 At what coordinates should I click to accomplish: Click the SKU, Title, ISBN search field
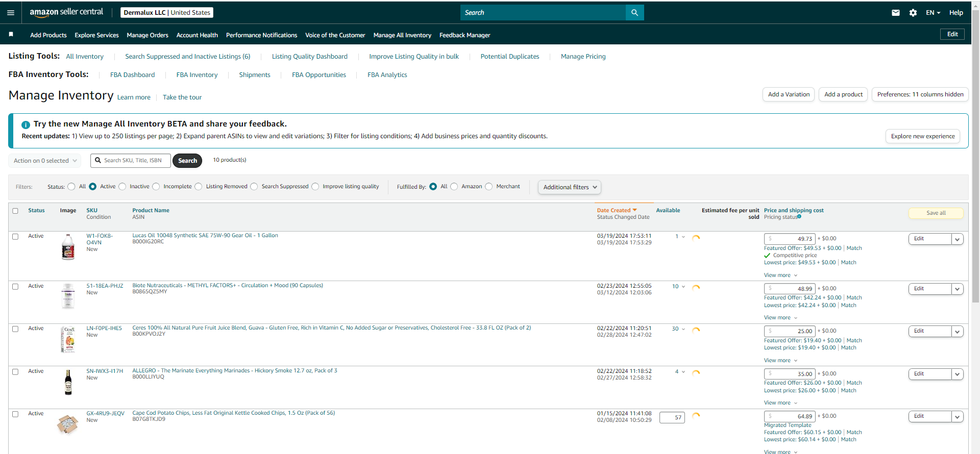[131, 161]
